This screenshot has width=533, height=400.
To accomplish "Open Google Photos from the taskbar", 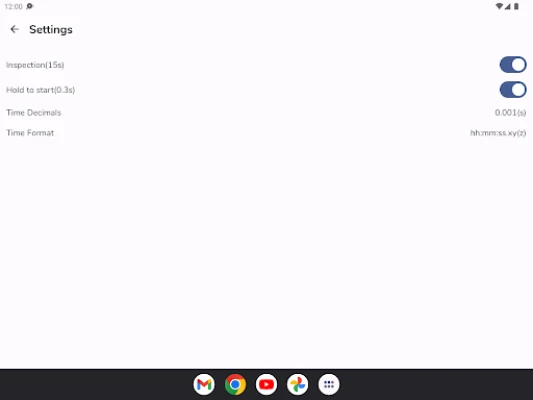I will tap(297, 384).
